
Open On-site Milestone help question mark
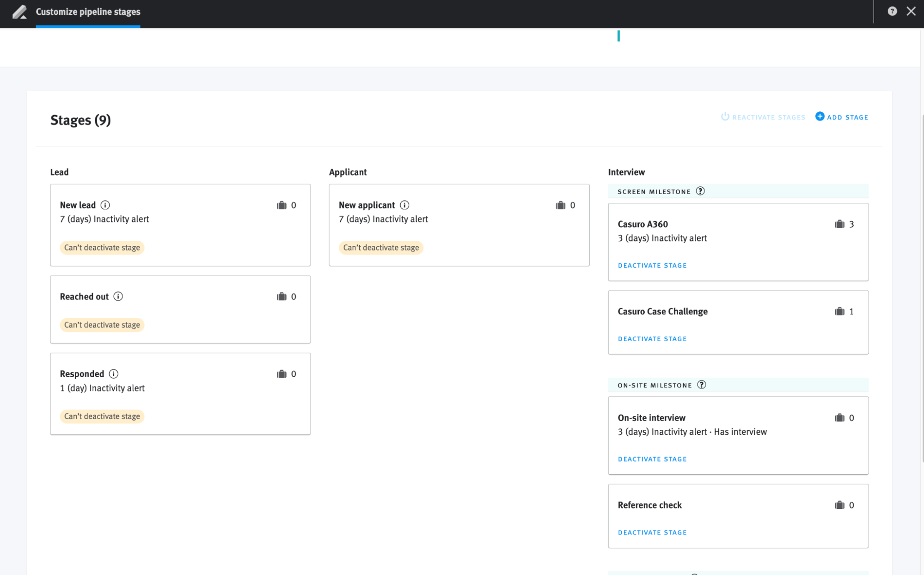click(x=701, y=385)
